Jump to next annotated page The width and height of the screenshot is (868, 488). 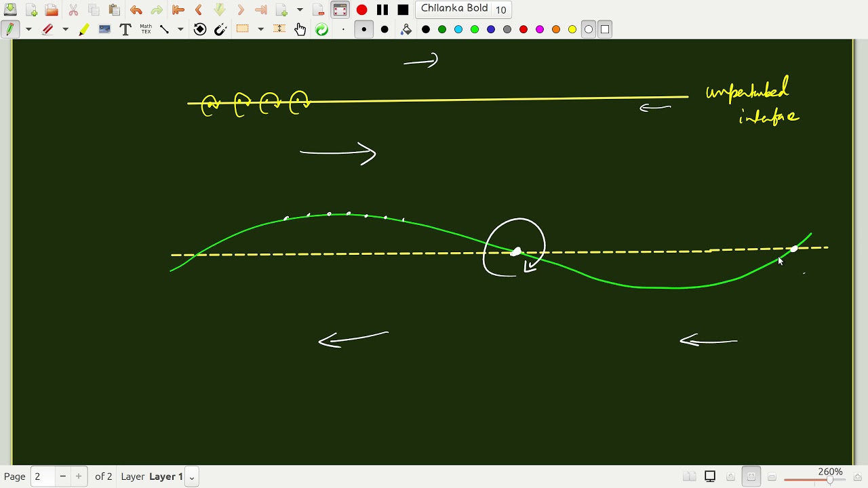219,9
